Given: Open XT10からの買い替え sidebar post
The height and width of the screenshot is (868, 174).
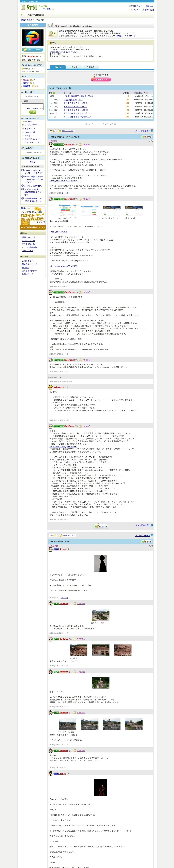Looking at the screenshot, I should coord(33,186).
